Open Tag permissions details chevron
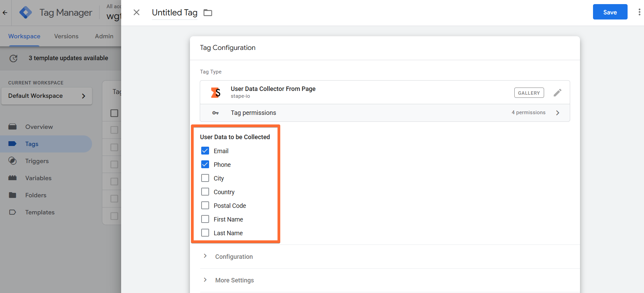This screenshot has width=644, height=293. point(558,113)
